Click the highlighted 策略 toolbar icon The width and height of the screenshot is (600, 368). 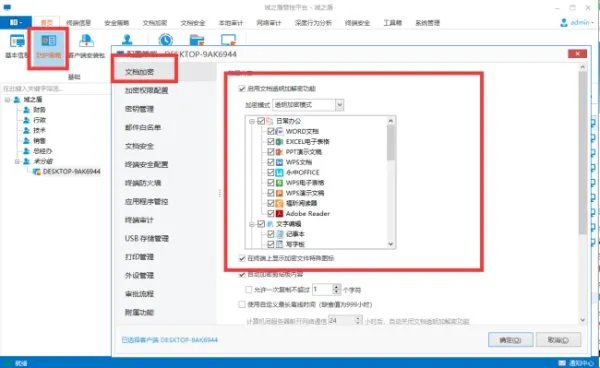tap(48, 47)
